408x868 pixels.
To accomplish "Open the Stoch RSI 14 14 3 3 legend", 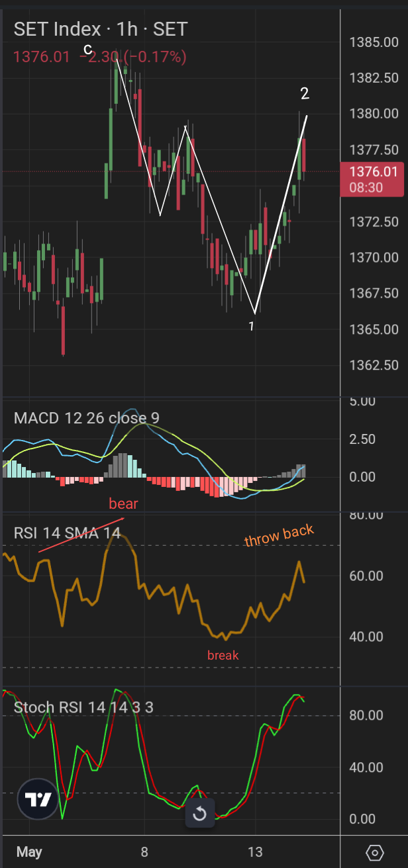I will click(x=84, y=707).
